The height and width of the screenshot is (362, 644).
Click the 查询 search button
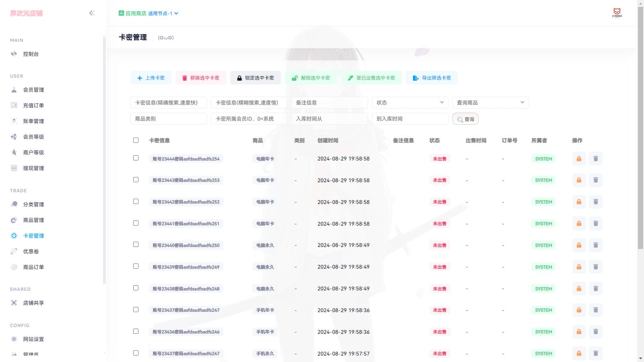[465, 119]
